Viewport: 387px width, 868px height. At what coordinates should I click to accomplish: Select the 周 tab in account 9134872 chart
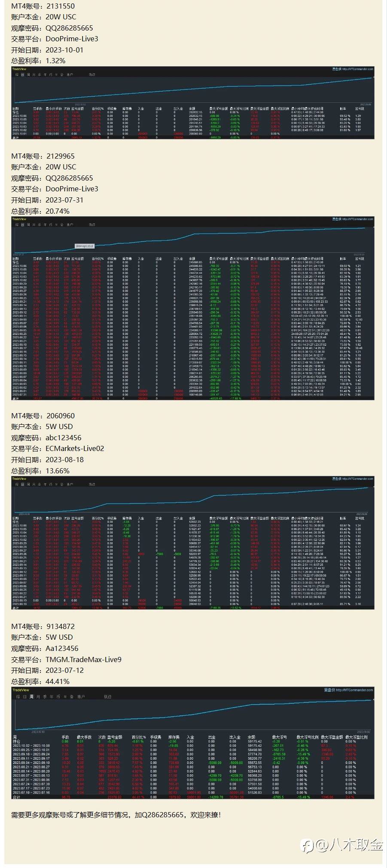pos(31,696)
